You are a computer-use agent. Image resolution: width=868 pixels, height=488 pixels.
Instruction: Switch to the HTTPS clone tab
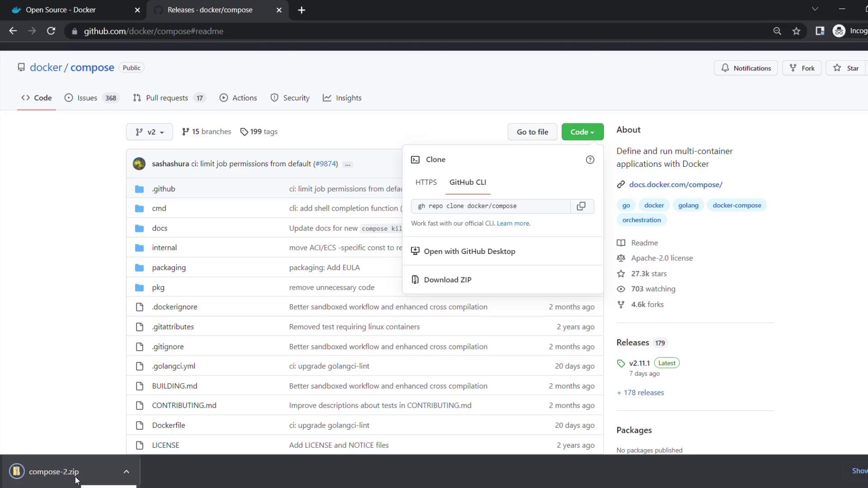point(426,182)
